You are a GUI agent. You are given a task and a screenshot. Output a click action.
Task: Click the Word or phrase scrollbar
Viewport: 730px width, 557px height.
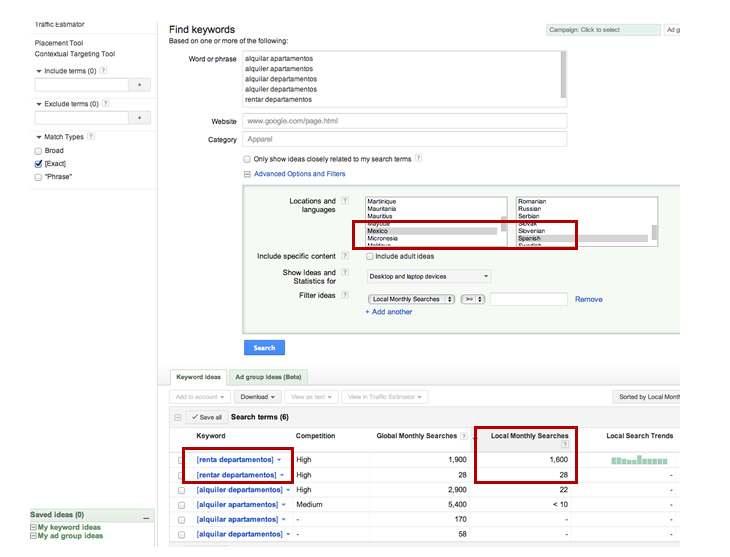(x=563, y=75)
